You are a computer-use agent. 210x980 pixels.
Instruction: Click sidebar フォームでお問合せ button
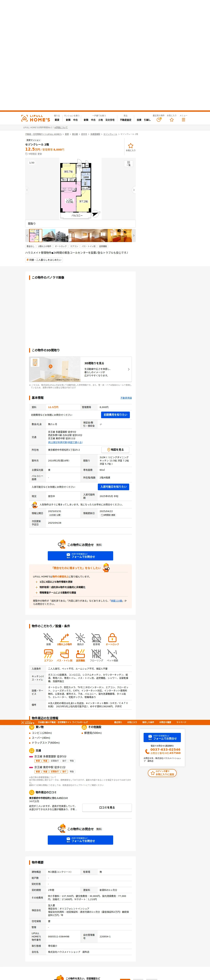pos(162,737)
